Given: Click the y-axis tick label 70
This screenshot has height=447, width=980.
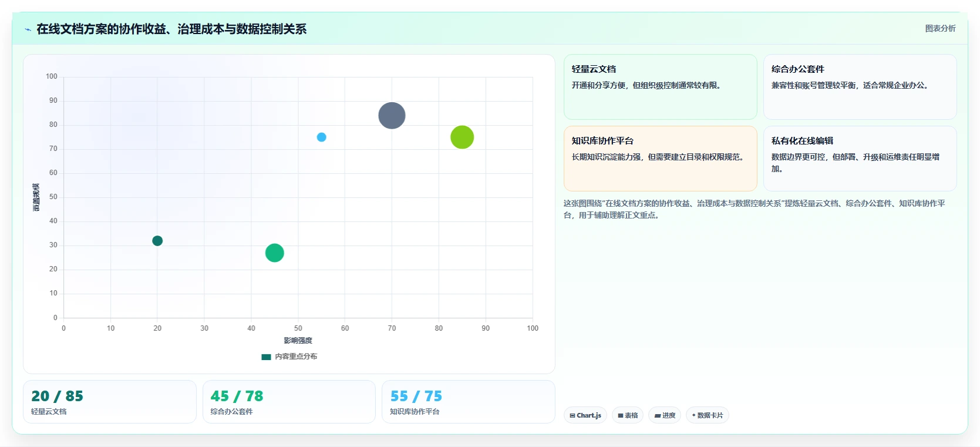Looking at the screenshot, I should pyautogui.click(x=53, y=149).
